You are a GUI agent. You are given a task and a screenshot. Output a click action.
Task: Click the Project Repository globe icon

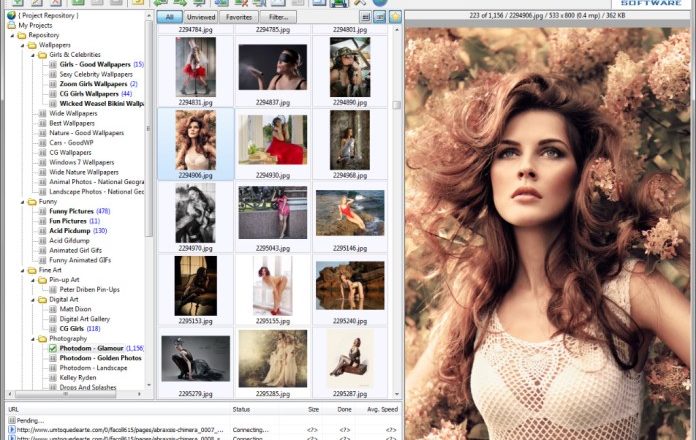pyautogui.click(x=10, y=15)
